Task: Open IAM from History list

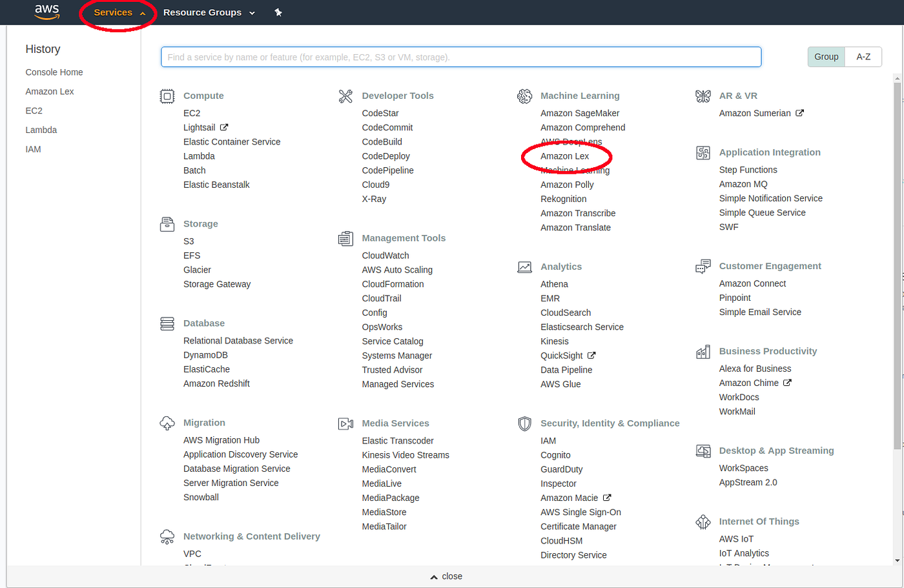Action: (x=34, y=149)
